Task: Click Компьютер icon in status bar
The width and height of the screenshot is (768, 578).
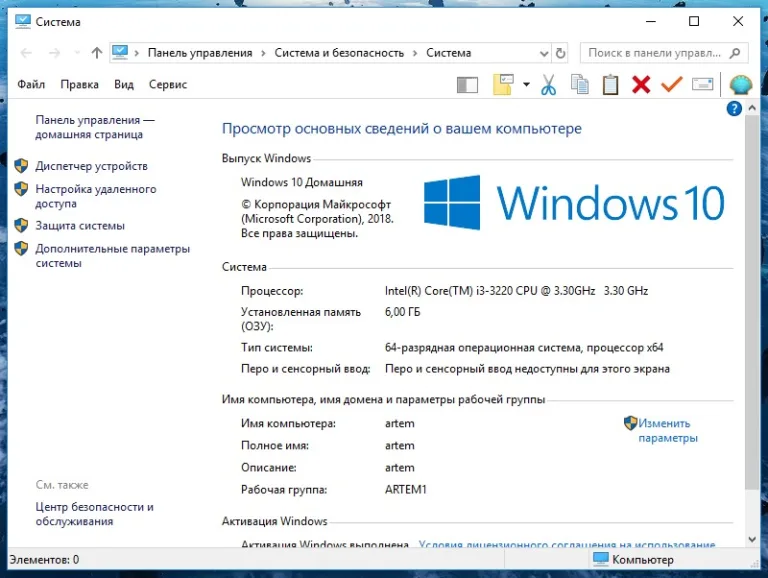Action: coord(600,559)
